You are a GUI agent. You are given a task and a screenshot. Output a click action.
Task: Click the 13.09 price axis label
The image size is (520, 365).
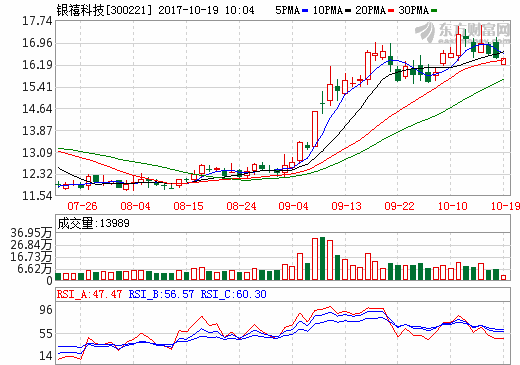[37, 152]
